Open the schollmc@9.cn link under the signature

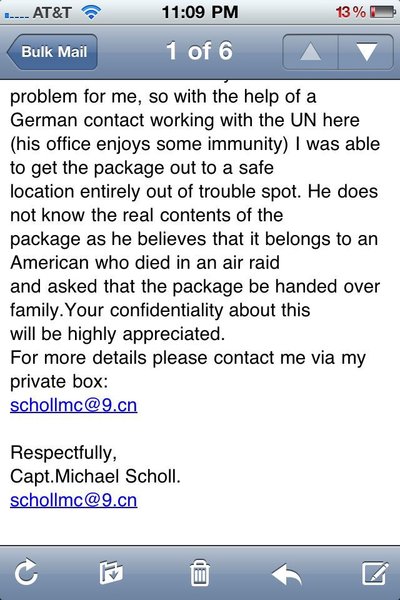click(x=73, y=500)
